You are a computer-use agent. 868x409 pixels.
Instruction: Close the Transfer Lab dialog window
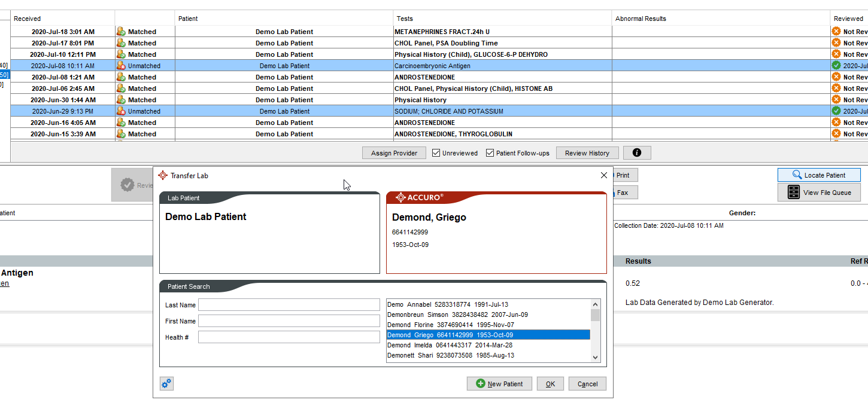(x=603, y=175)
